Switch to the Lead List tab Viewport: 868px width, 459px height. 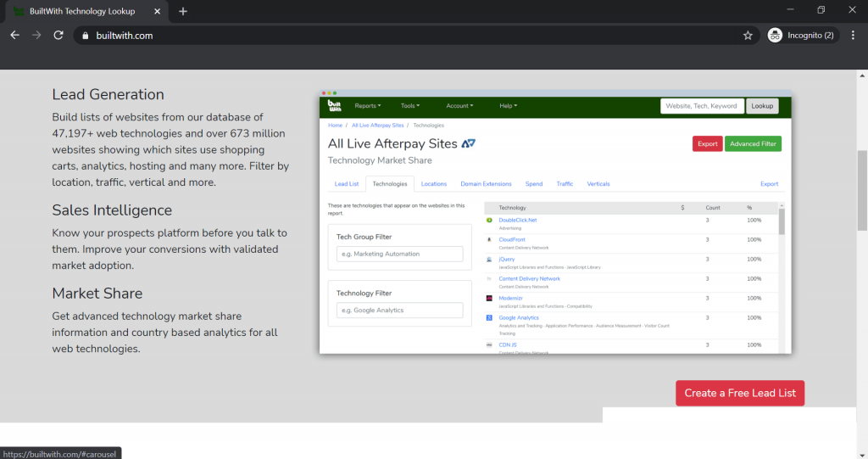tap(347, 184)
